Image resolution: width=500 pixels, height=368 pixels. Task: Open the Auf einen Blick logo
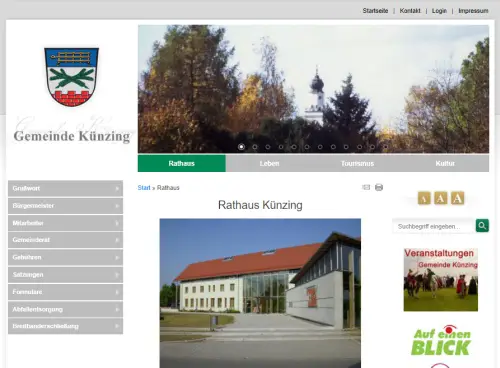tap(441, 341)
